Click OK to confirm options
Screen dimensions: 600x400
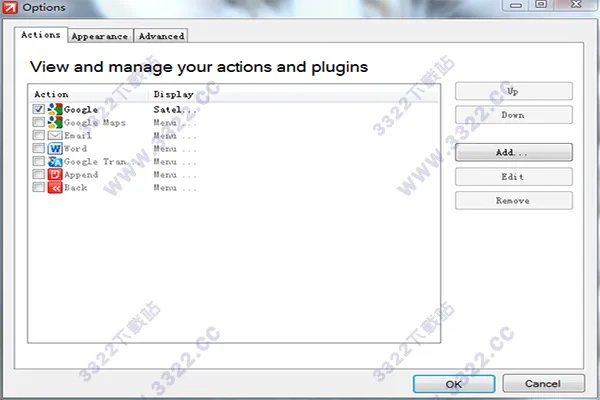coord(453,383)
